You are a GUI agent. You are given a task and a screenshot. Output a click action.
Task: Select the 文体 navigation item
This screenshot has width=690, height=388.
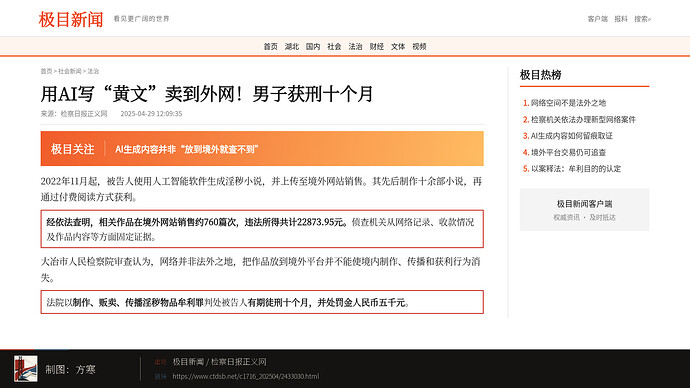[x=398, y=47]
